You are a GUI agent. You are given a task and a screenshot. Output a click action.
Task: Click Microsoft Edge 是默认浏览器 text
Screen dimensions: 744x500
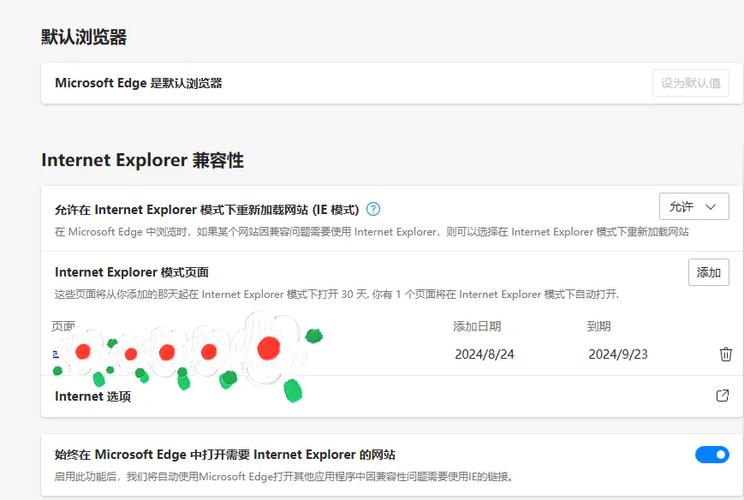pyautogui.click(x=139, y=83)
